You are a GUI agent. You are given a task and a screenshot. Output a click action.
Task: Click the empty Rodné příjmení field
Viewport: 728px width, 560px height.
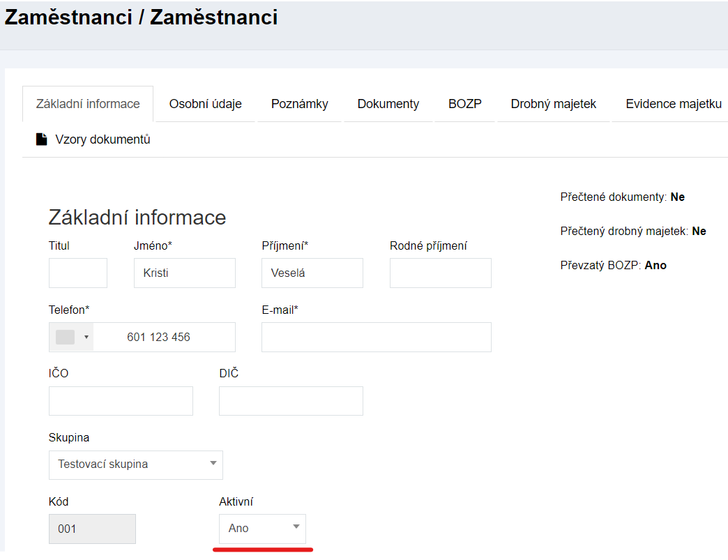pyautogui.click(x=440, y=273)
